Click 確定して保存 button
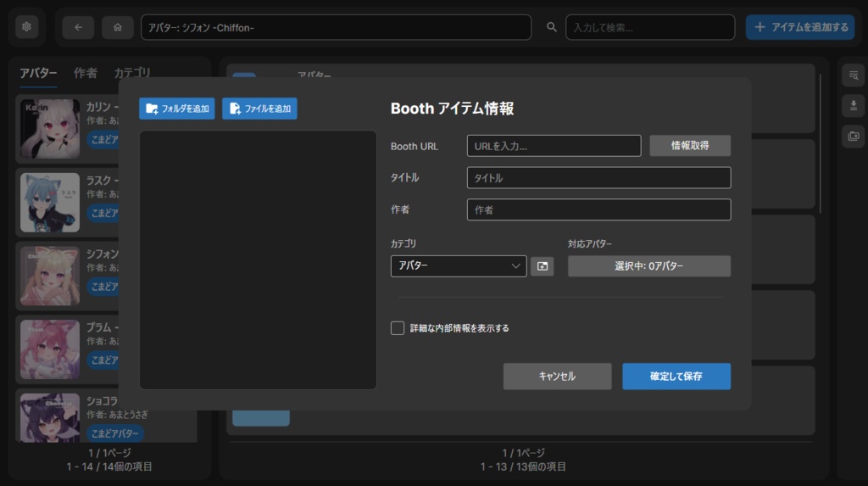Viewport: 868px width, 486px height. click(676, 377)
